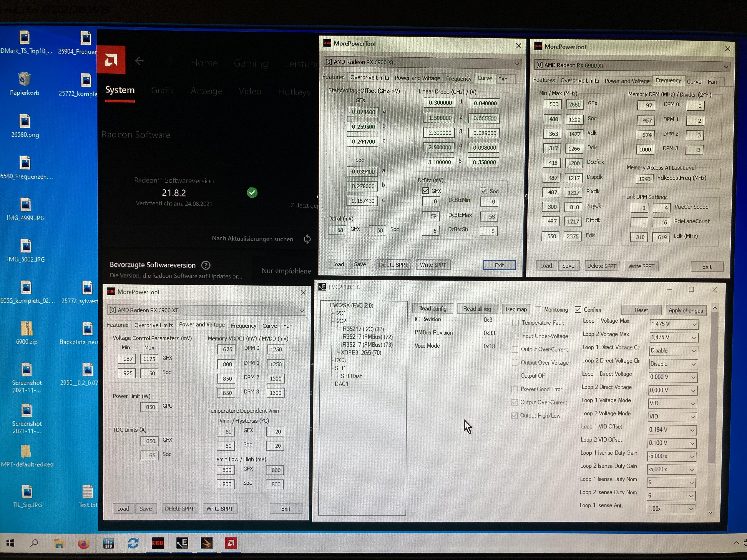Toggle the Monitoring checkbox in EVC2
Screen dimensions: 747x560
[538, 309]
